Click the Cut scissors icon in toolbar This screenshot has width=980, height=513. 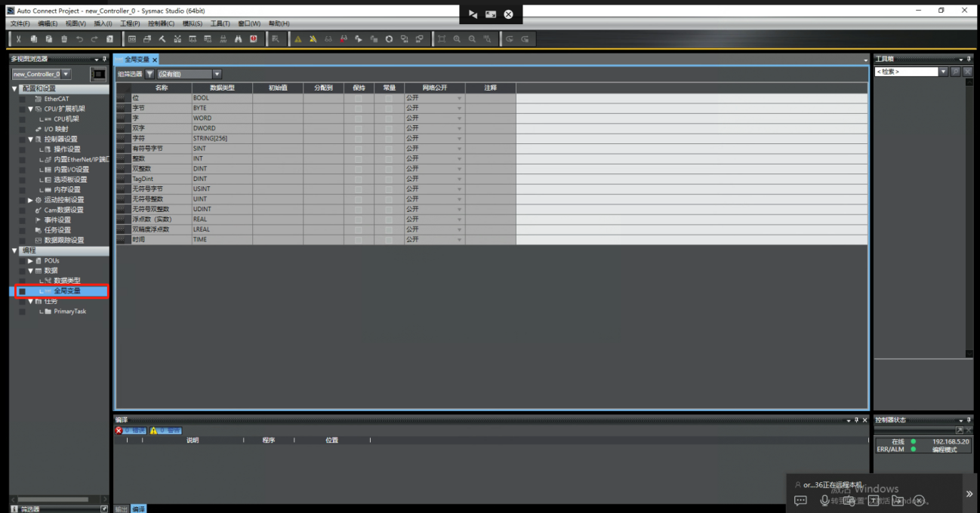click(x=19, y=39)
